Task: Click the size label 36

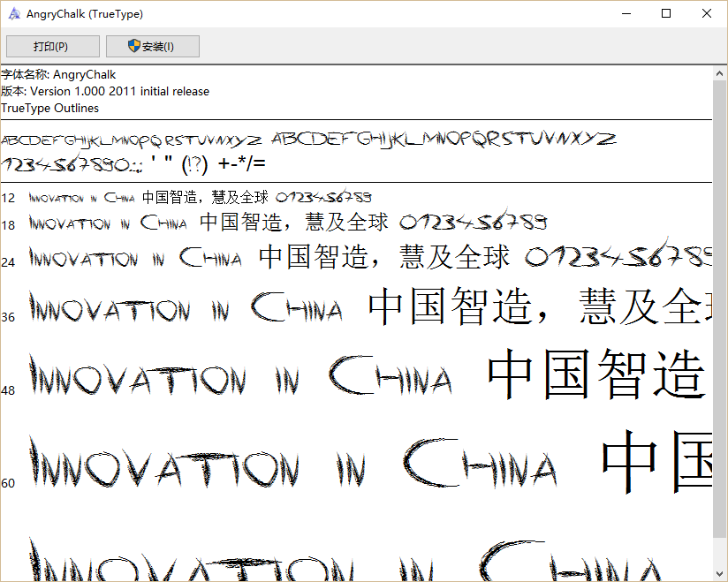Action: point(8,317)
